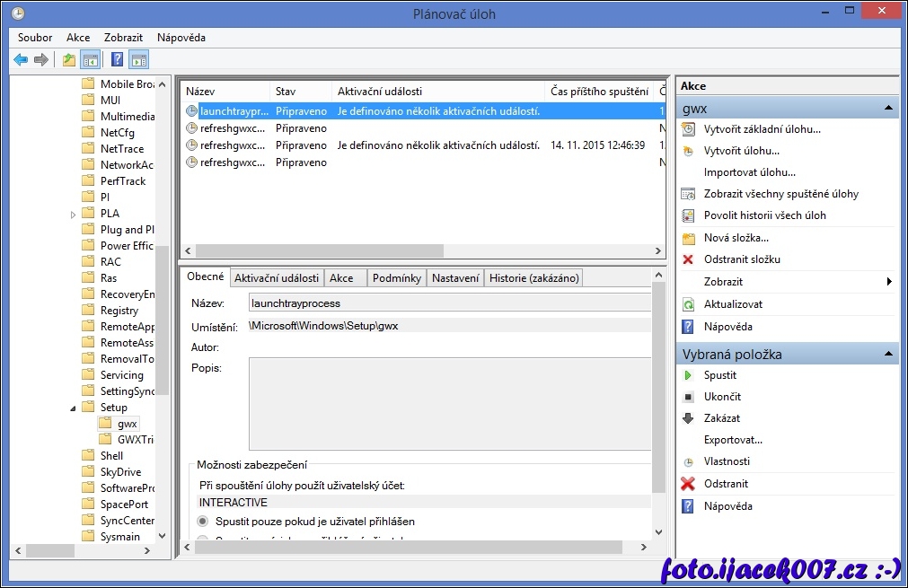This screenshot has height=588, width=908.
Task: Click the Spustit green play icon
Action: click(x=688, y=375)
